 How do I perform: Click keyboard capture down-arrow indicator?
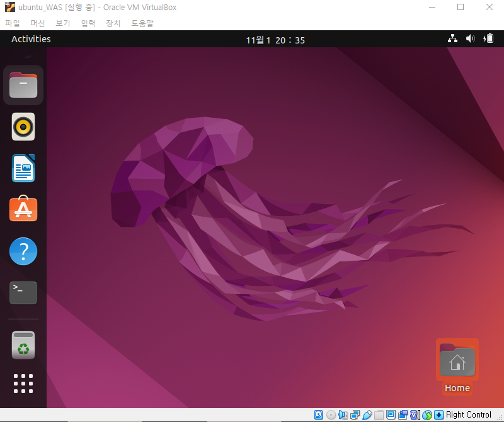(x=438, y=415)
